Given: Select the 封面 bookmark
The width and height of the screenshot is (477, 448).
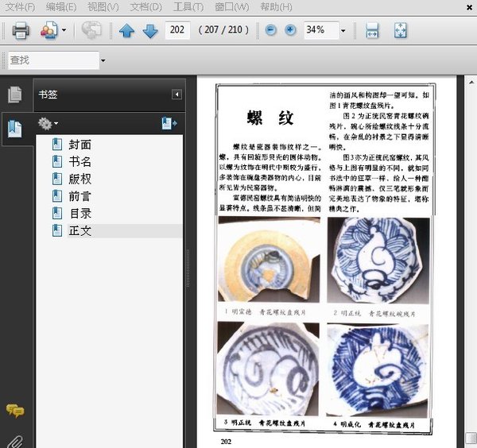Looking at the screenshot, I should click(79, 145).
